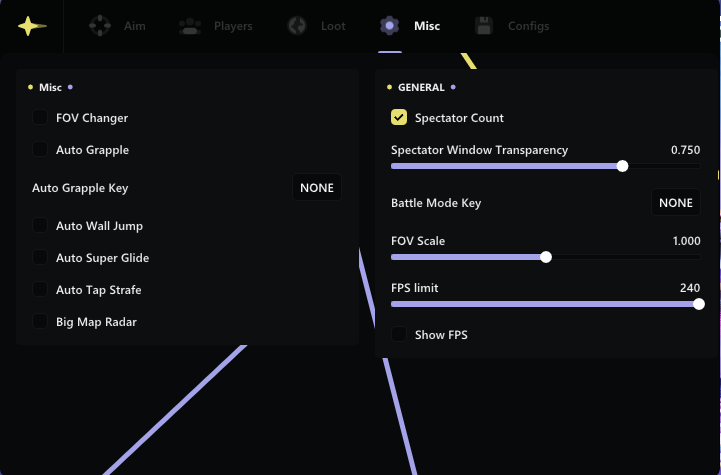Enable Big Map Radar checkbox
Screen dimensions: 721x475
tap(40, 322)
